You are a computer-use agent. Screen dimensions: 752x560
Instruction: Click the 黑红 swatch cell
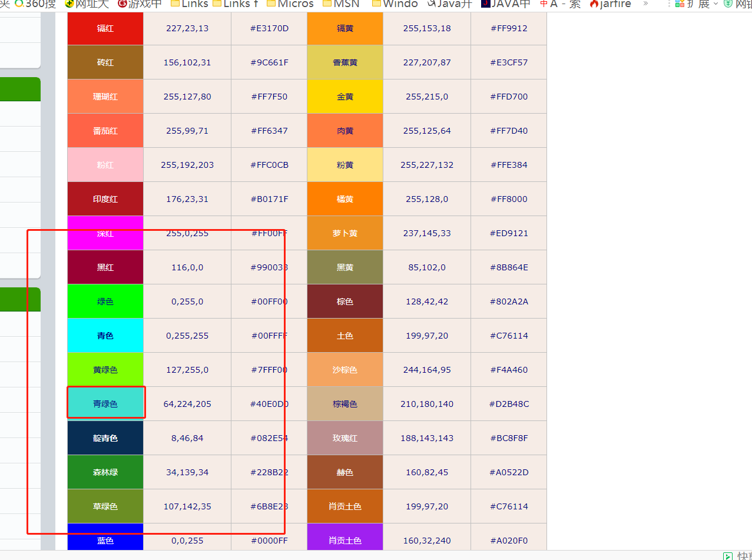pos(105,267)
